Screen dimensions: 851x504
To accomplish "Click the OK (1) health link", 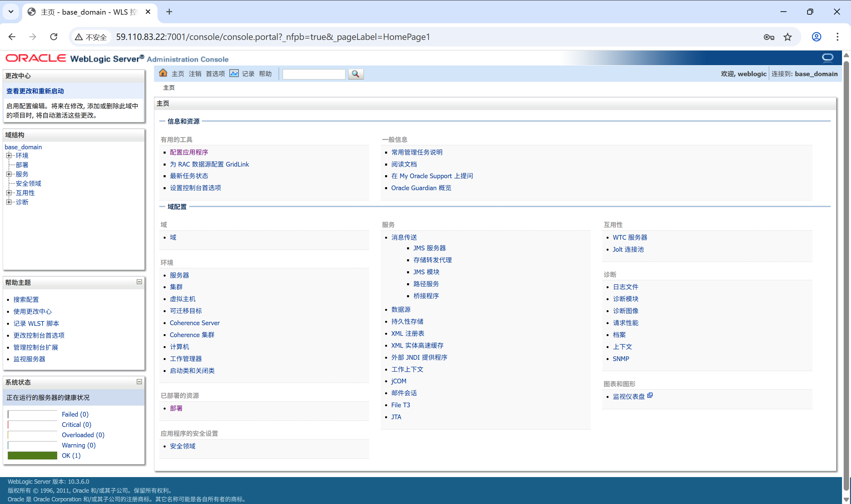I will (x=71, y=455).
